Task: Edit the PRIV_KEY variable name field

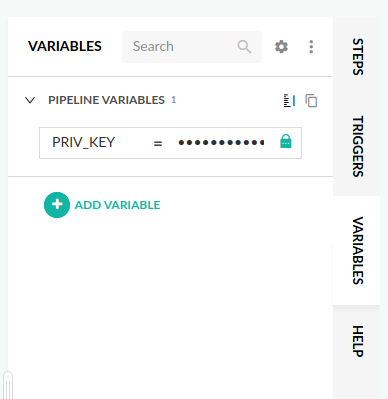Action: 84,143
